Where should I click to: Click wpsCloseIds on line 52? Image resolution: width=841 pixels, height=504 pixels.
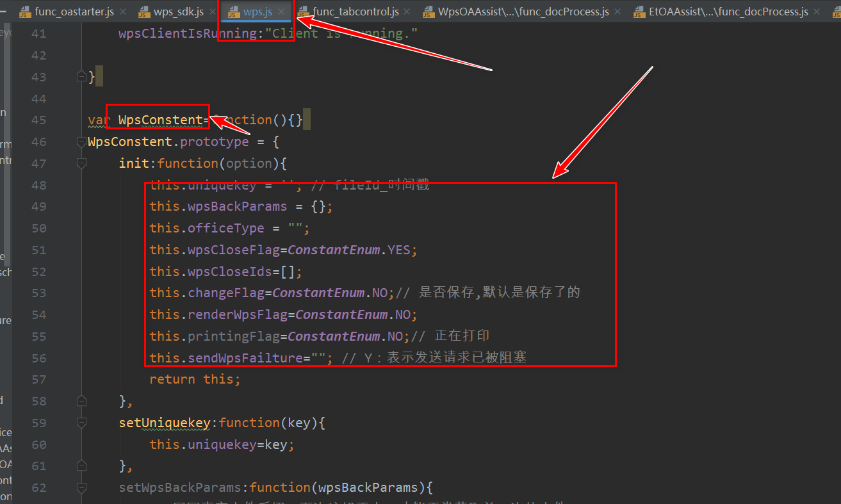[x=230, y=272]
